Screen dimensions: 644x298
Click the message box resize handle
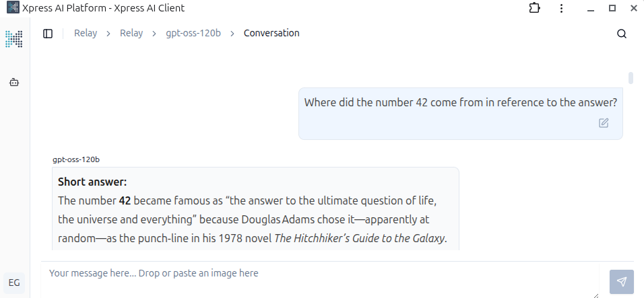[x=596, y=294]
